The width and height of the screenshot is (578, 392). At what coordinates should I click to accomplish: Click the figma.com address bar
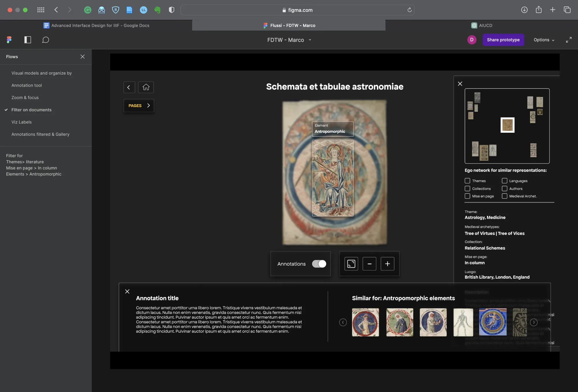click(x=297, y=10)
